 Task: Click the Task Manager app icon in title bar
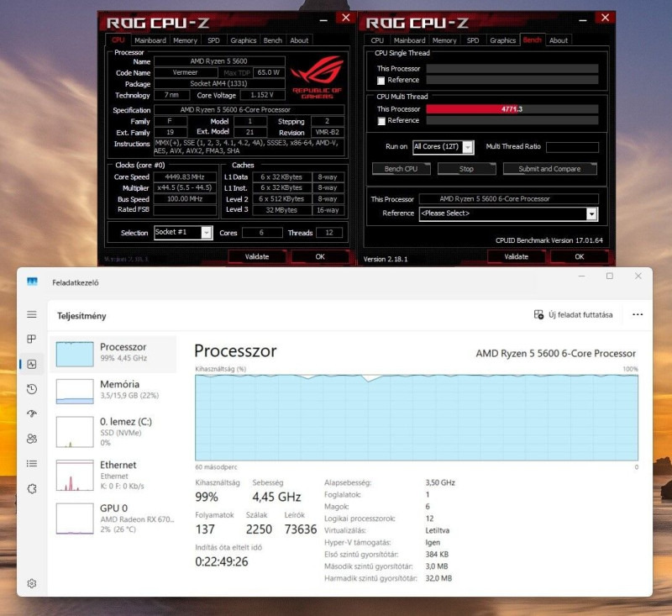[x=32, y=282]
